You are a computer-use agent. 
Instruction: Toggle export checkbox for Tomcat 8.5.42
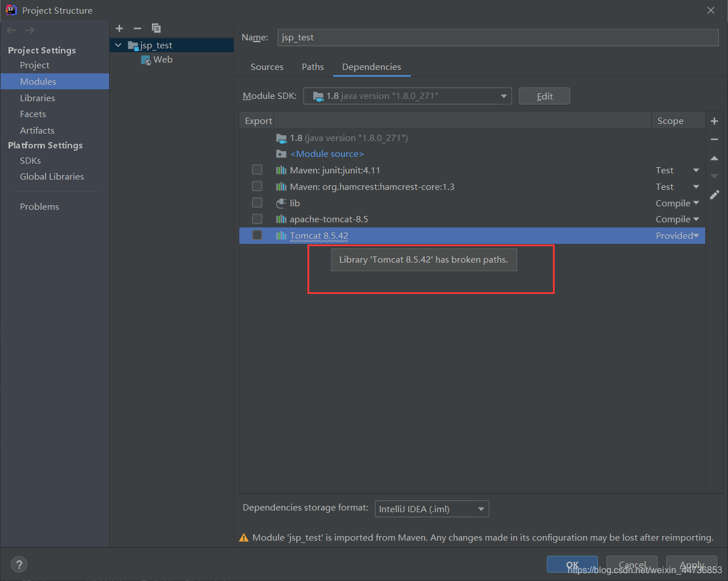257,235
